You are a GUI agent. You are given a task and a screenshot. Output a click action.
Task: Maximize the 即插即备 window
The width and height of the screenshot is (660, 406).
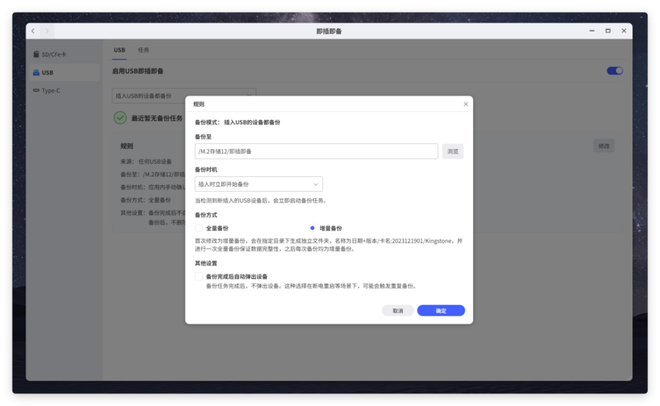pos(608,31)
